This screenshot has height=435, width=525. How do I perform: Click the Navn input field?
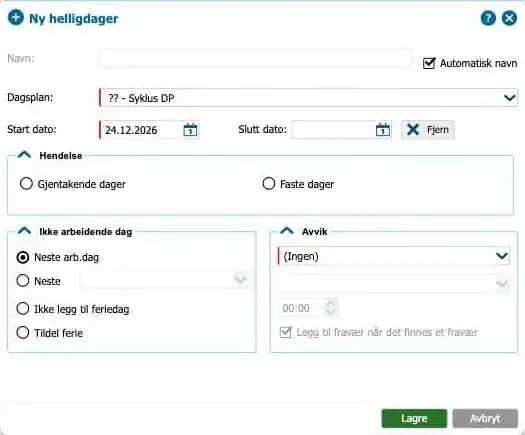coord(255,58)
